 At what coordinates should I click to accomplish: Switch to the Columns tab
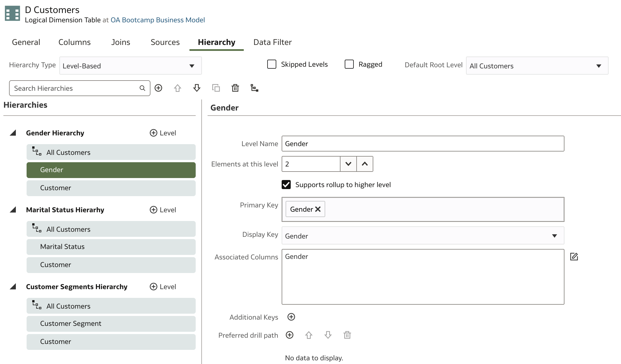(75, 42)
